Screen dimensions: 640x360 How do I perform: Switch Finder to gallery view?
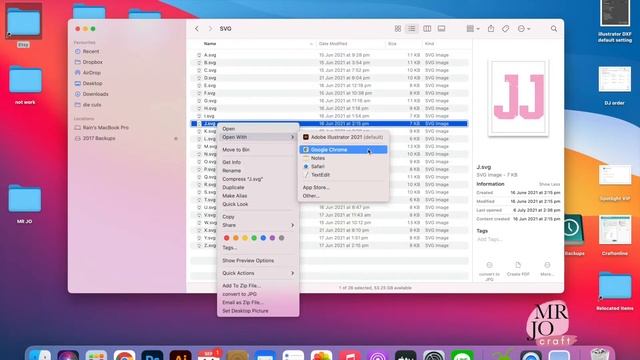pyautogui.click(x=441, y=29)
